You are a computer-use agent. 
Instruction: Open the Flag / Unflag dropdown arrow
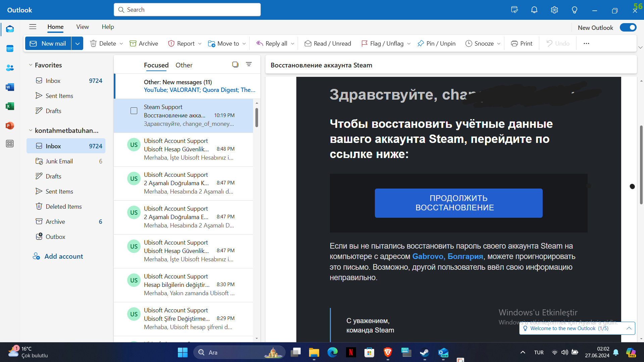(x=409, y=44)
